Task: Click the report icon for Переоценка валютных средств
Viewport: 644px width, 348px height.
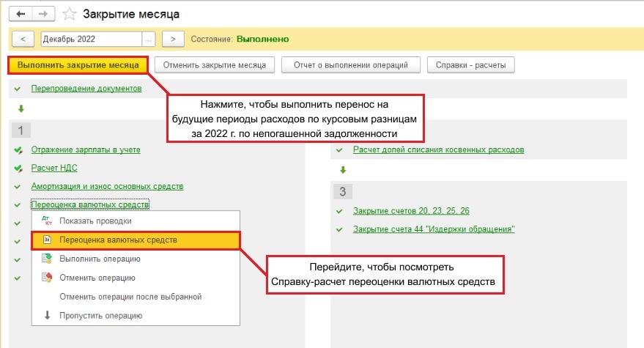Action: click(47, 240)
